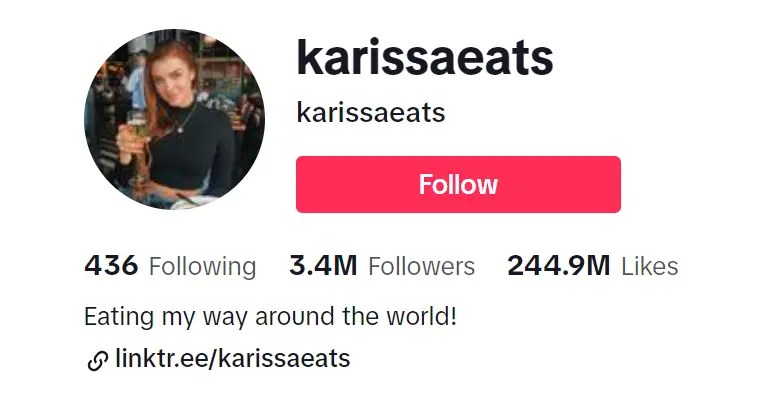This screenshot has width=772, height=407.
Task: Click the 3.4M followers number
Action: [x=323, y=266]
